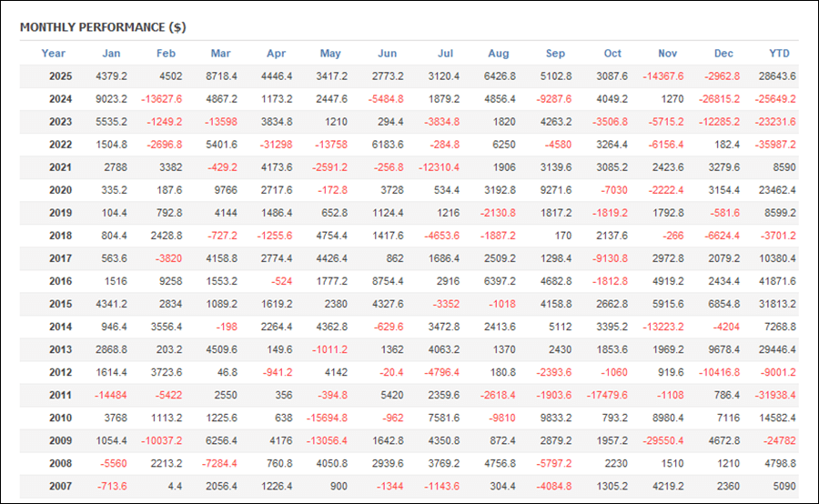The image size is (819, 504).
Task: Select the 2025 year row label
Action: click(61, 76)
